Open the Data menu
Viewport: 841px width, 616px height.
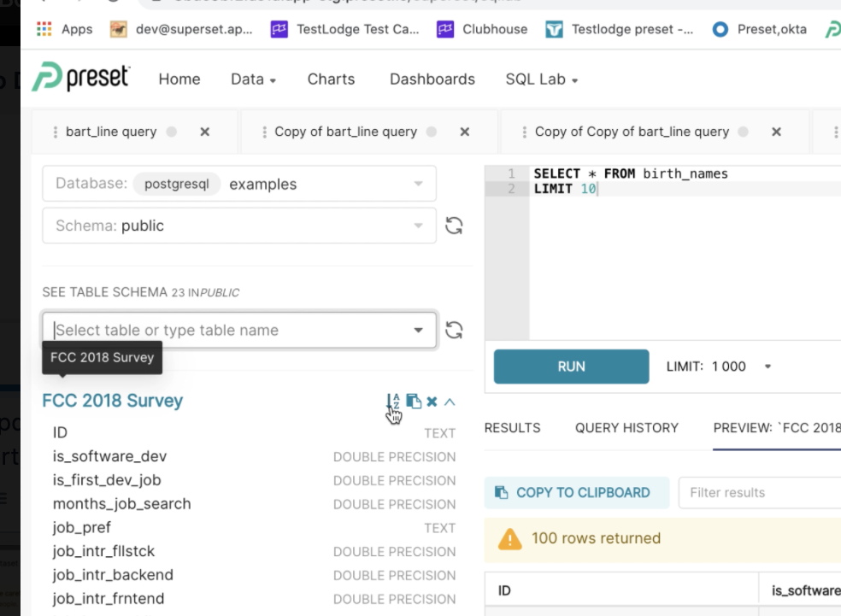(253, 79)
